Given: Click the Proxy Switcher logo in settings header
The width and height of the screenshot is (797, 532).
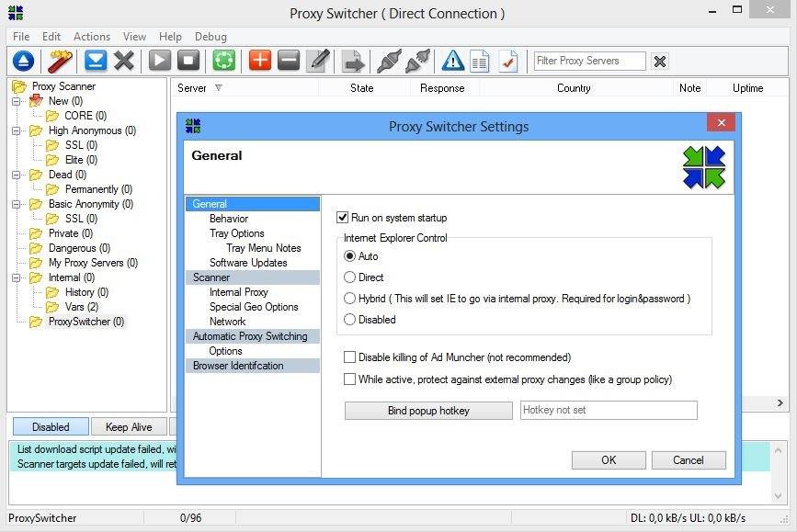Looking at the screenshot, I should (x=704, y=167).
